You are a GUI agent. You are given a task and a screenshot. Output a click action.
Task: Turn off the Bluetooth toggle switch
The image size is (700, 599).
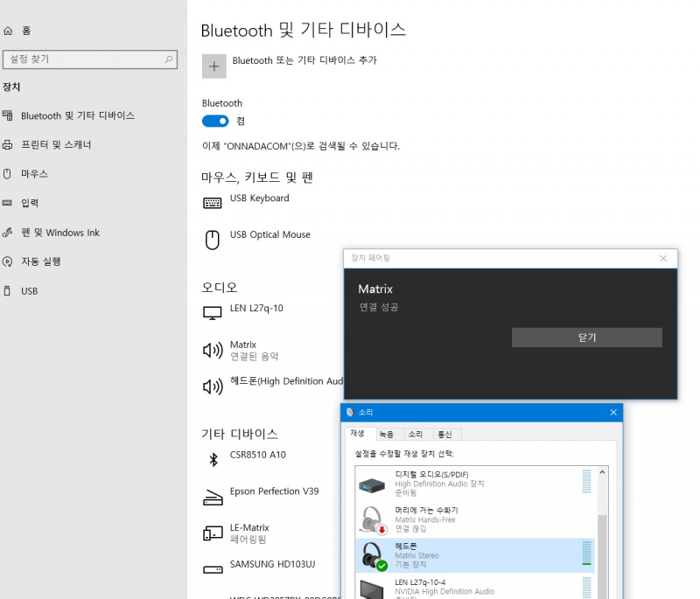(215, 121)
